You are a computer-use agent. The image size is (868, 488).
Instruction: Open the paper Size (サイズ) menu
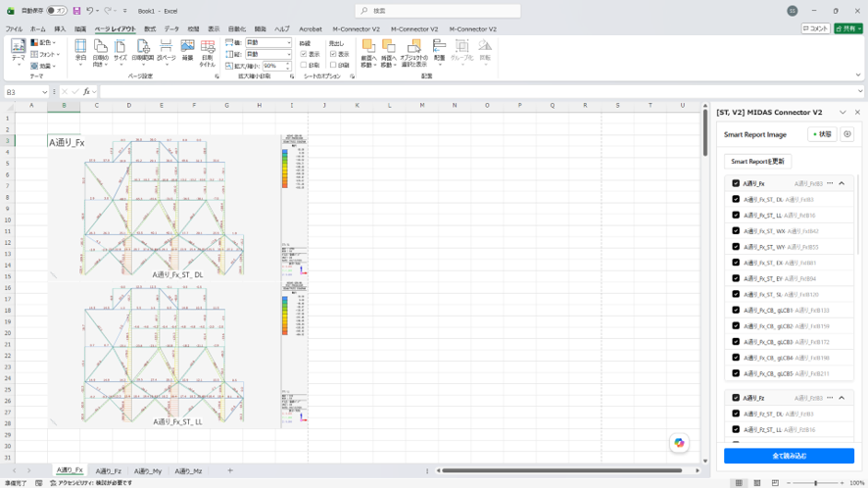pos(121,53)
